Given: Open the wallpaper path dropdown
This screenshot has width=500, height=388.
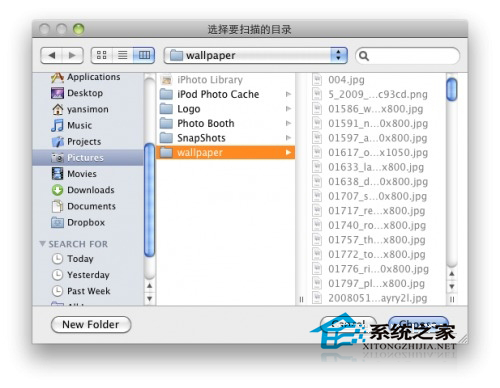Looking at the screenshot, I should pyautogui.click(x=256, y=55).
